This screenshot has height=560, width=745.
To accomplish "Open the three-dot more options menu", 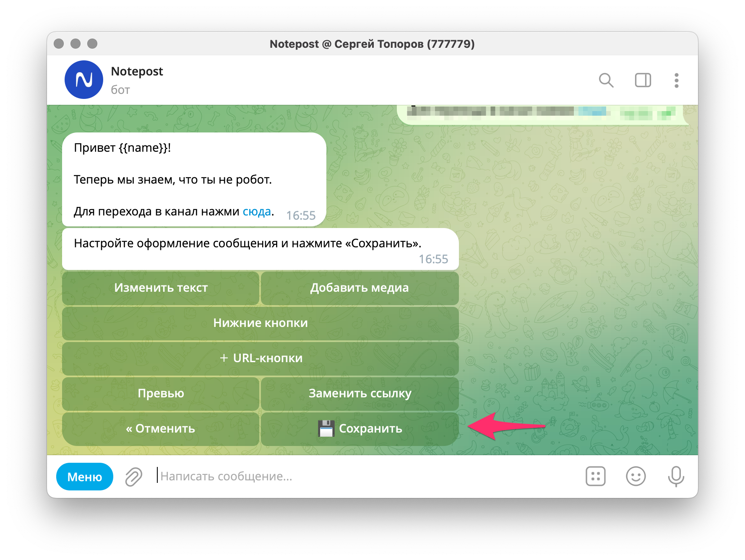I will pyautogui.click(x=676, y=80).
